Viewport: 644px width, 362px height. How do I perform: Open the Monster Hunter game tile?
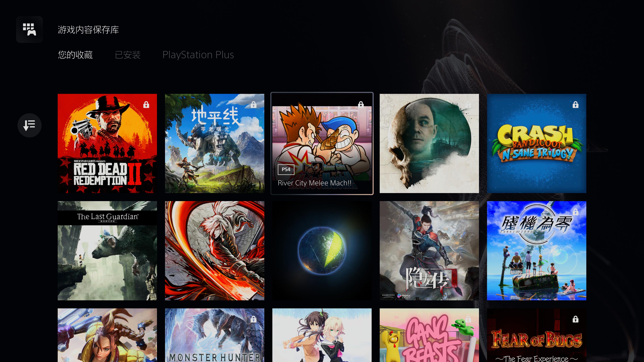pos(214,335)
